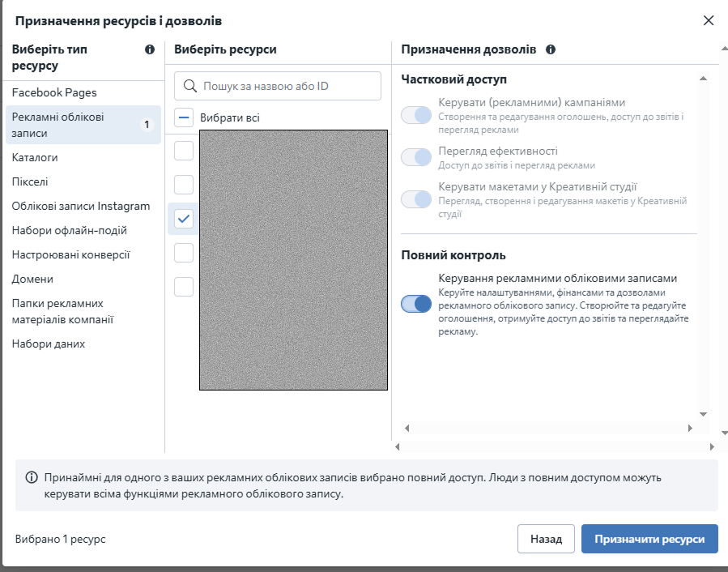Screen dimensions: 728x572
Task: Click info icon beside 'Призначення дозволів'
Action: click(551, 49)
